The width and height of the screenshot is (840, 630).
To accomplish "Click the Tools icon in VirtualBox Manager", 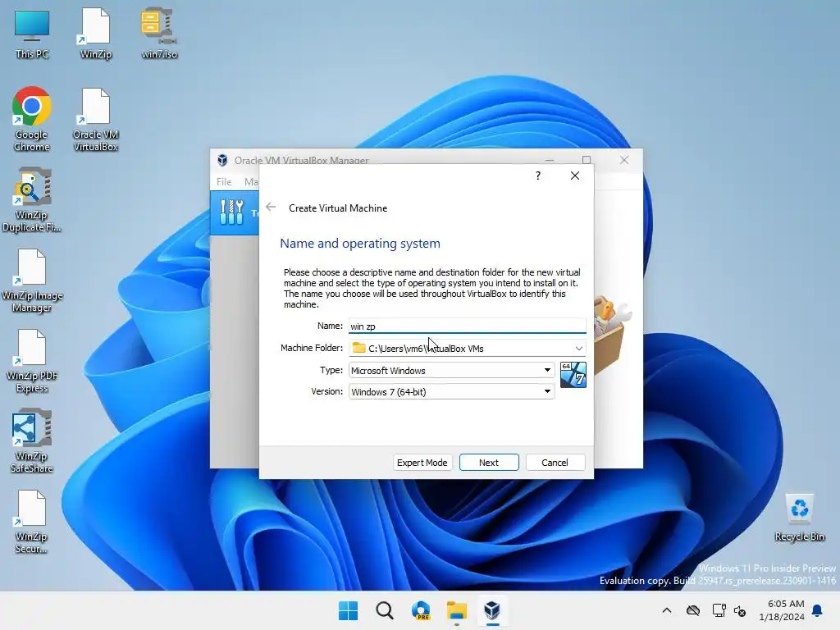I will [x=232, y=212].
